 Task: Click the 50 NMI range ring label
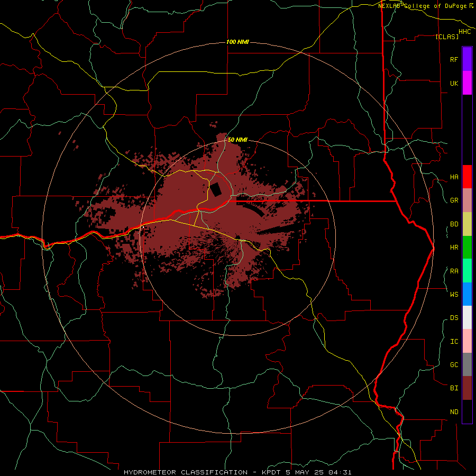click(x=237, y=140)
